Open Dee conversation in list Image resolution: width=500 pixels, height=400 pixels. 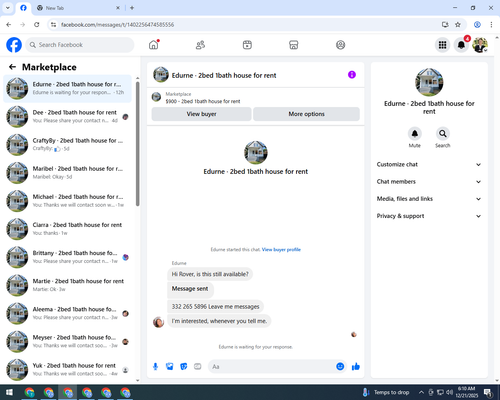[68, 116]
